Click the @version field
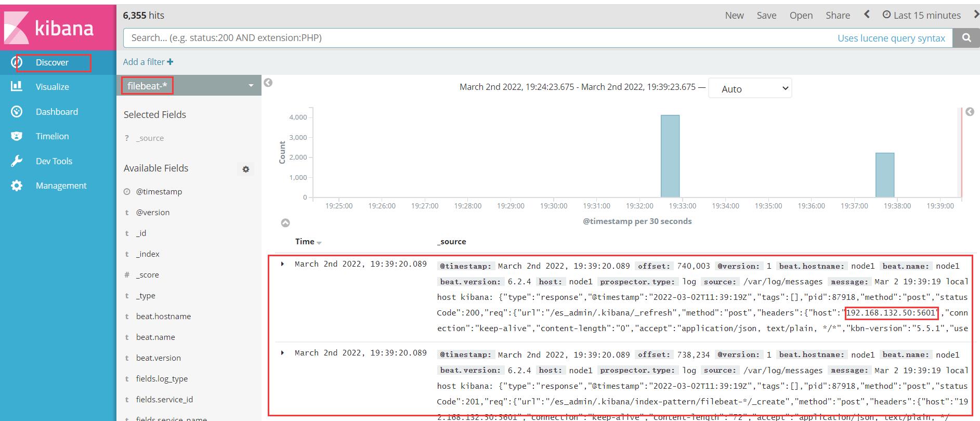 [153, 213]
